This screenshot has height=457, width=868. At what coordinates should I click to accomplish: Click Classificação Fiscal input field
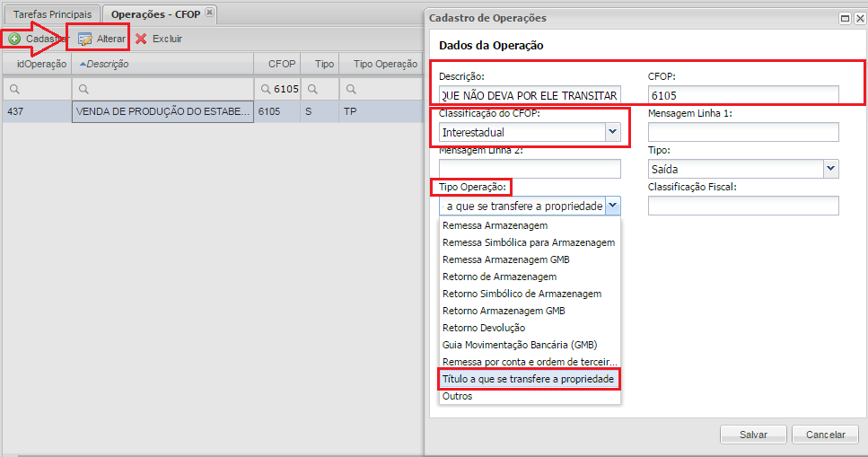(743, 206)
